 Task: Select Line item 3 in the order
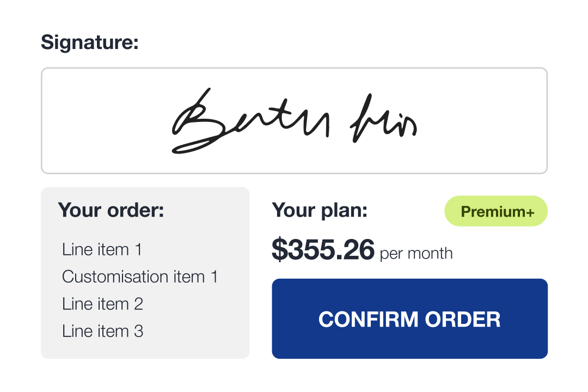point(102,331)
